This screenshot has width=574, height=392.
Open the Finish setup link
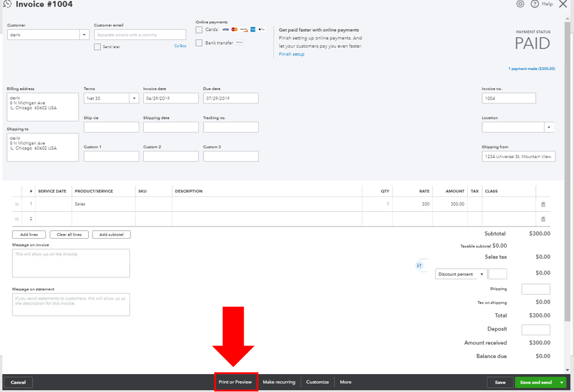point(291,54)
